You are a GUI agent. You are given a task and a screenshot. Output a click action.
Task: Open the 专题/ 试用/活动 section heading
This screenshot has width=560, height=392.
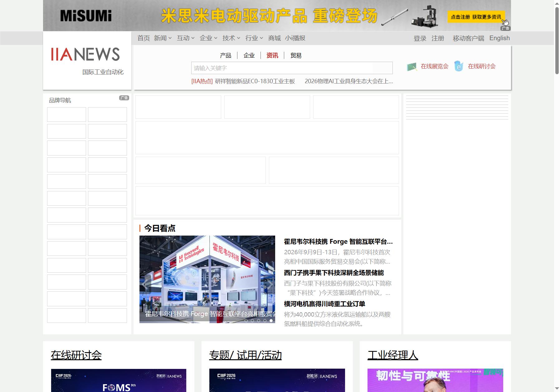coord(246,355)
